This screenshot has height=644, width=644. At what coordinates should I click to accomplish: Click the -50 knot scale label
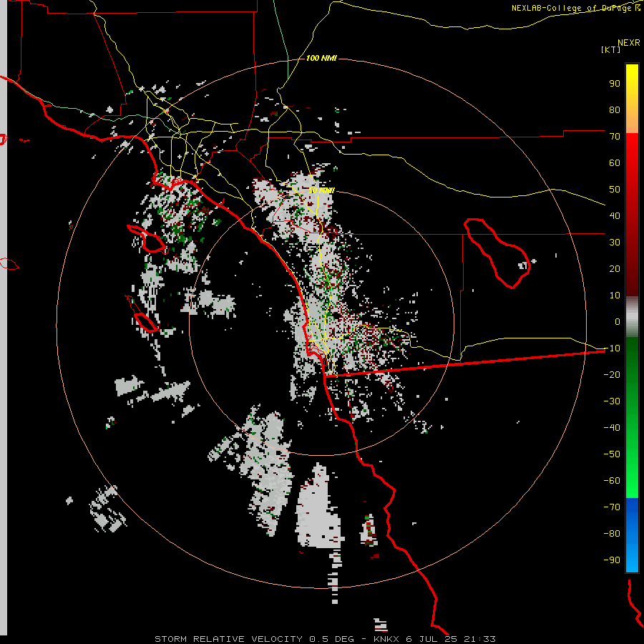pos(612,454)
